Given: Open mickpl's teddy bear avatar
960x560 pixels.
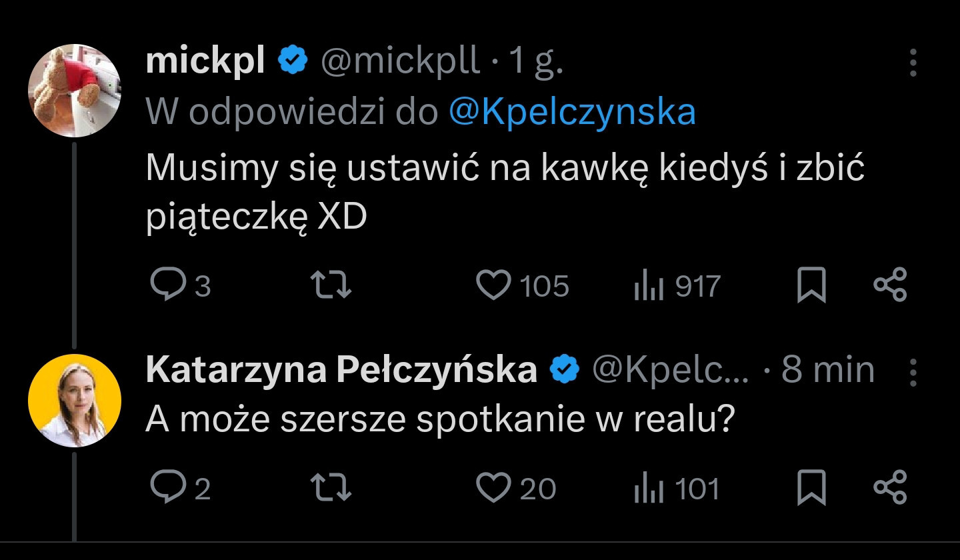Looking at the screenshot, I should (x=74, y=91).
